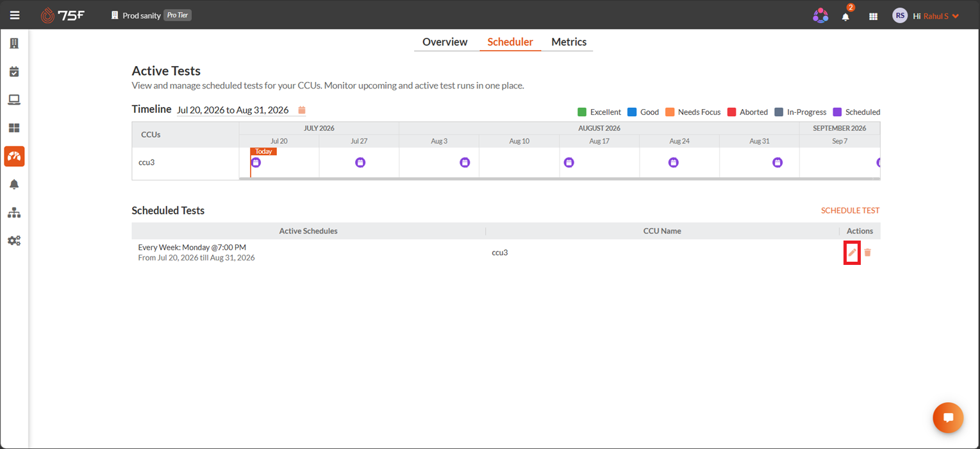
Task: Click ccu3 in the CCU Name column
Action: click(500, 253)
